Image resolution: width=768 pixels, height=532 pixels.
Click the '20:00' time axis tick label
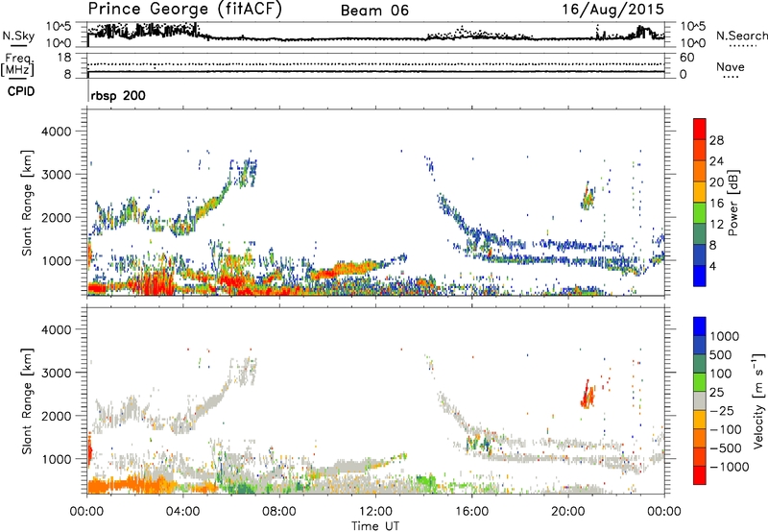pyautogui.click(x=568, y=512)
